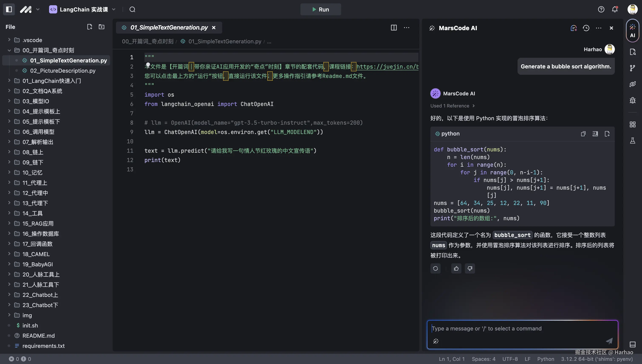
Task: Toggle the bottom panel icon in sidebar
Action: coord(632,344)
